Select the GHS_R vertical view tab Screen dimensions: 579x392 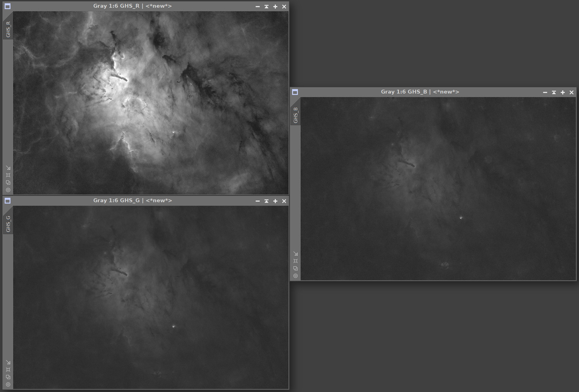(x=8, y=29)
